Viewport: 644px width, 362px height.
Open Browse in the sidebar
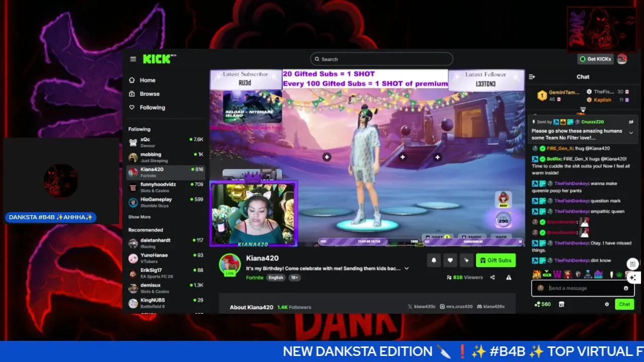coord(144,94)
